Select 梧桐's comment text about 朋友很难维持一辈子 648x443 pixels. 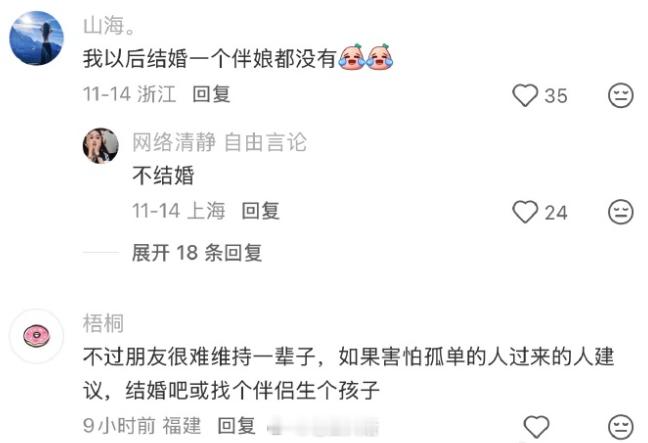(348, 374)
